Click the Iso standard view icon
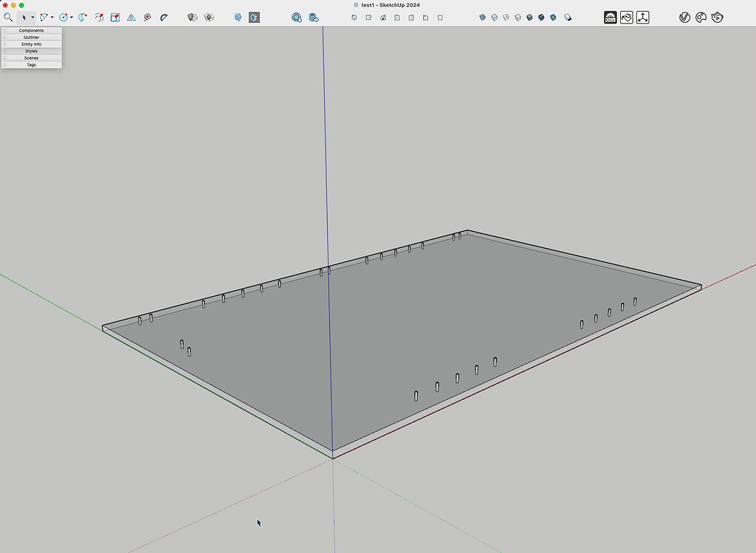The width and height of the screenshot is (756, 553). click(x=354, y=17)
